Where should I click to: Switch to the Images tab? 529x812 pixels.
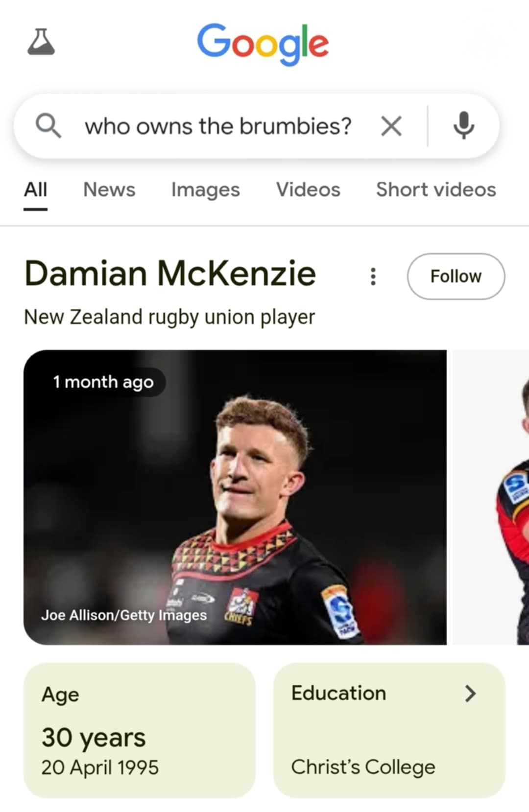(206, 190)
